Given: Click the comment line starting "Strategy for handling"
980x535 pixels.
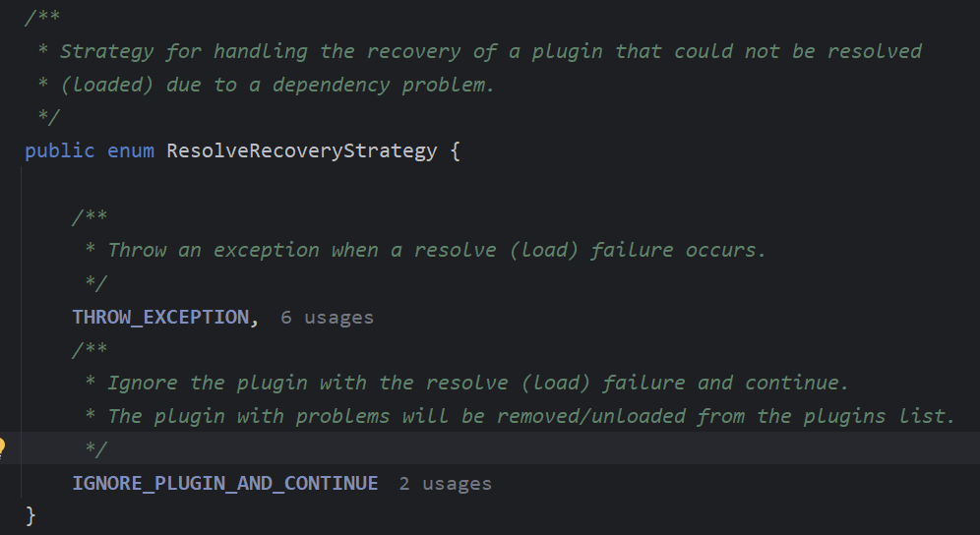Looking at the screenshot, I should tap(479, 51).
